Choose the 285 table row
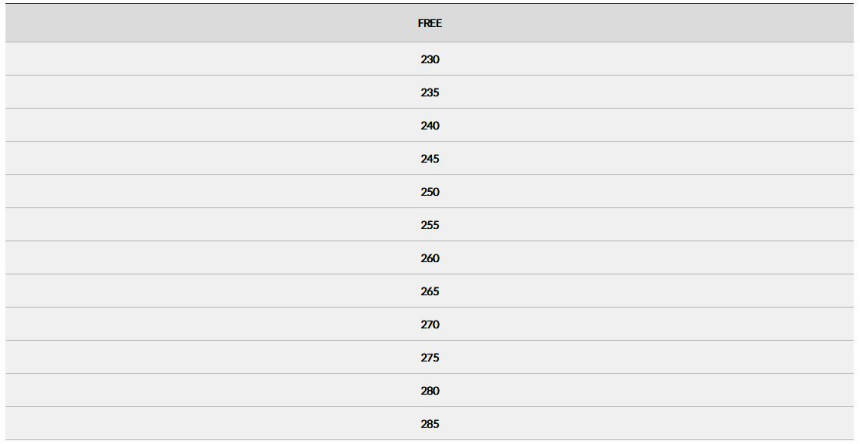The width and height of the screenshot is (860, 444). click(x=429, y=424)
